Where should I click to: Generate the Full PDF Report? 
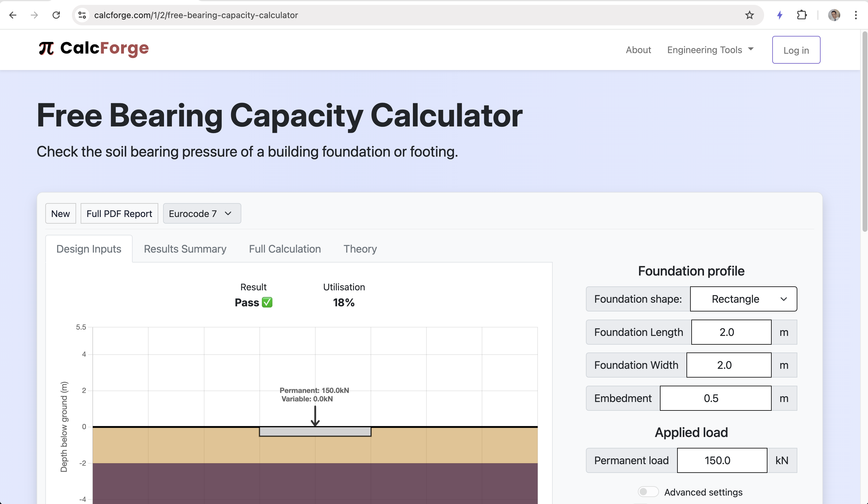[119, 213]
